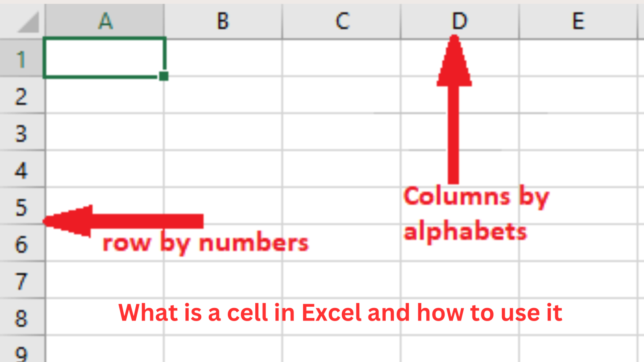Click the column E header
644x362 pixels.
579,21
